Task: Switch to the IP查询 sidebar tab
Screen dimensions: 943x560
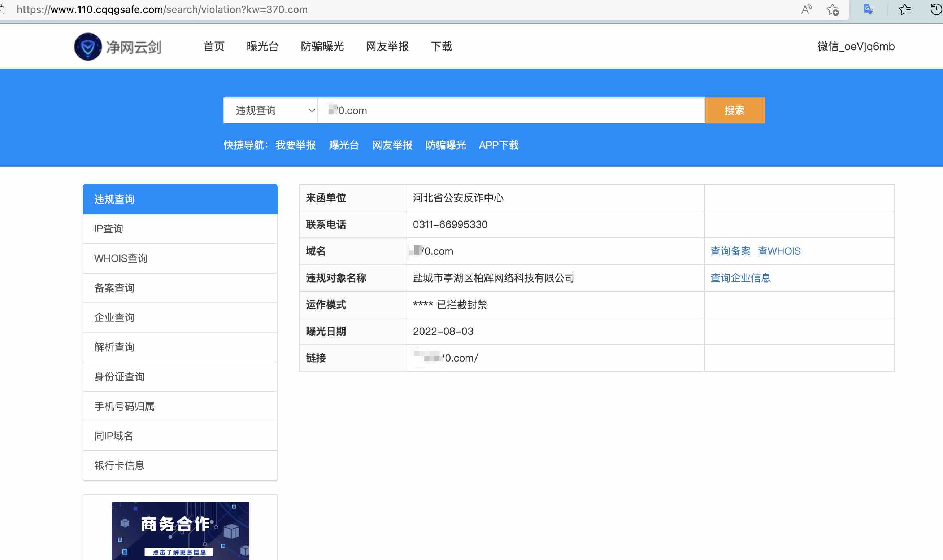Action: [109, 228]
